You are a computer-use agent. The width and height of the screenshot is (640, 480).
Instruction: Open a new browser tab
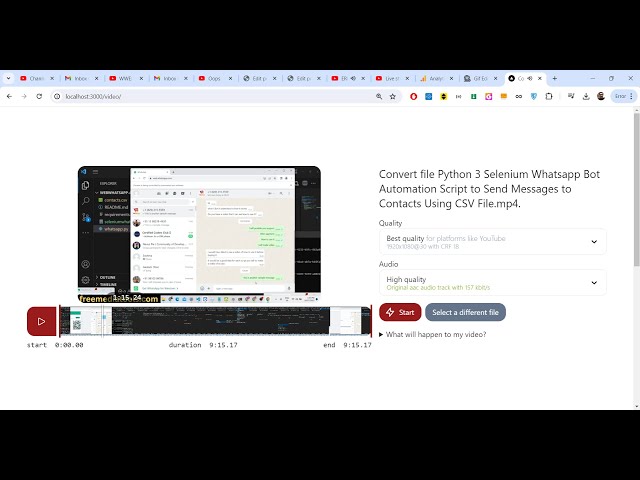click(x=555, y=78)
